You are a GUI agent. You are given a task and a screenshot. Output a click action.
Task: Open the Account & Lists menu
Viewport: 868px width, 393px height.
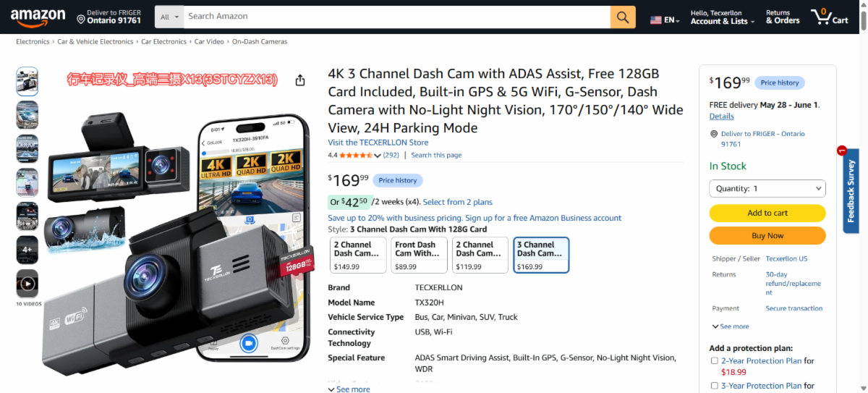coord(723,22)
